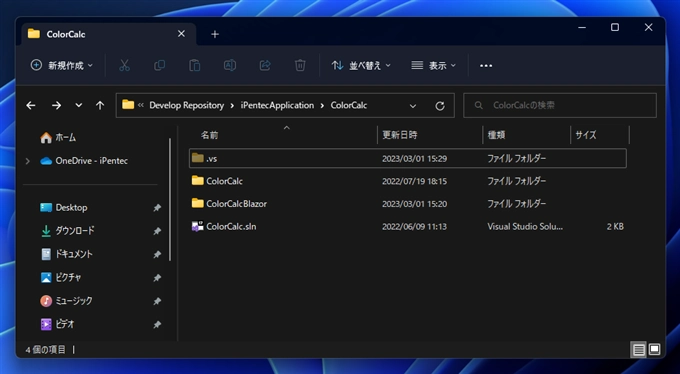Click the 4 個の項目 status text
This screenshot has height=374, width=680.
[x=46, y=349]
